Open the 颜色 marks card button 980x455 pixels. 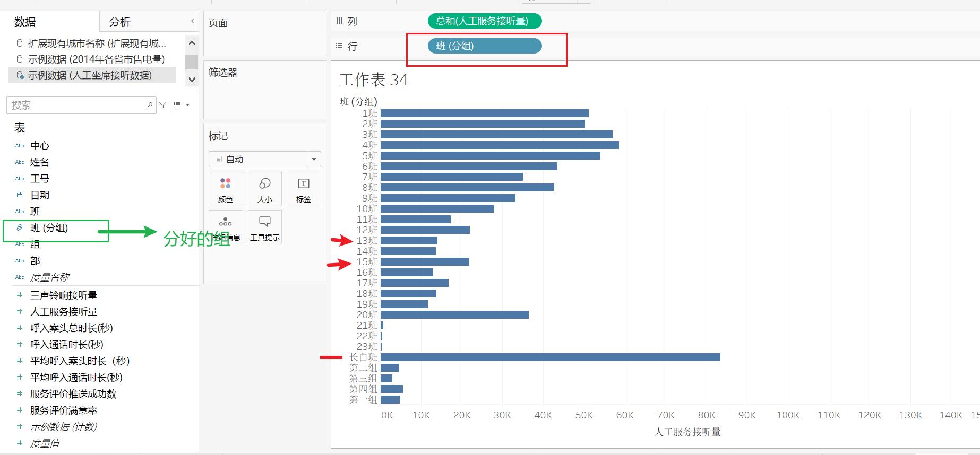point(226,189)
